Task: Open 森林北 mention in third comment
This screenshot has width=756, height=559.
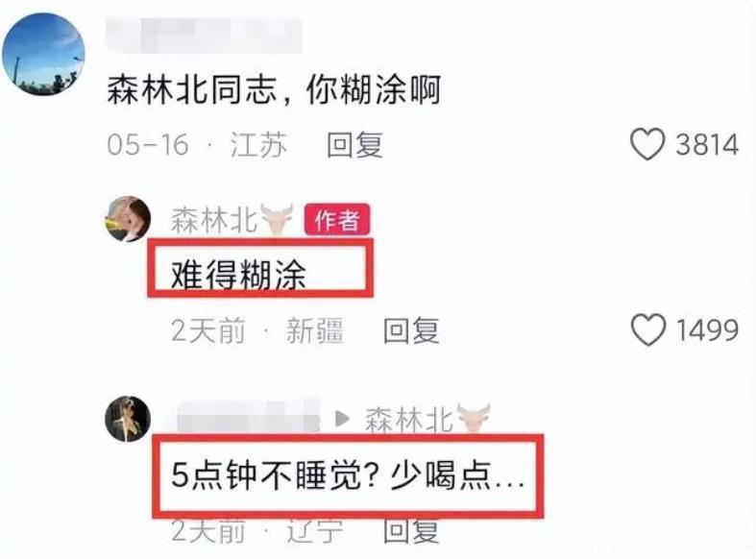Action: (x=409, y=419)
